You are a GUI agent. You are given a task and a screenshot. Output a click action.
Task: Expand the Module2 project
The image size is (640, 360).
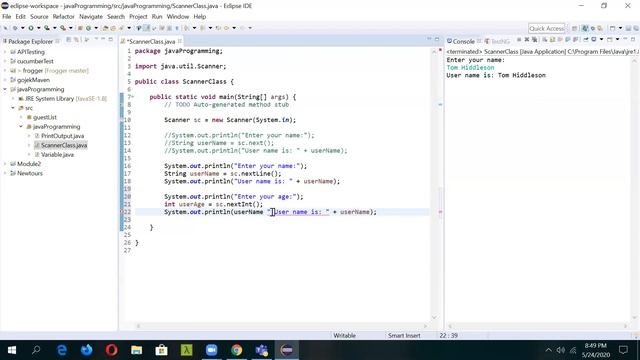tap(5, 164)
